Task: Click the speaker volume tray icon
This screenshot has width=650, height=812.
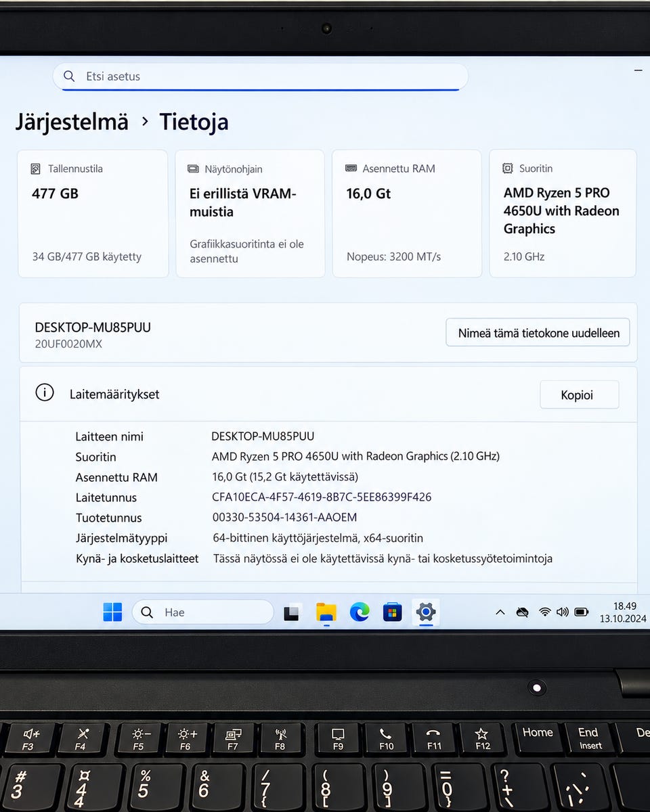Action: 563,612
